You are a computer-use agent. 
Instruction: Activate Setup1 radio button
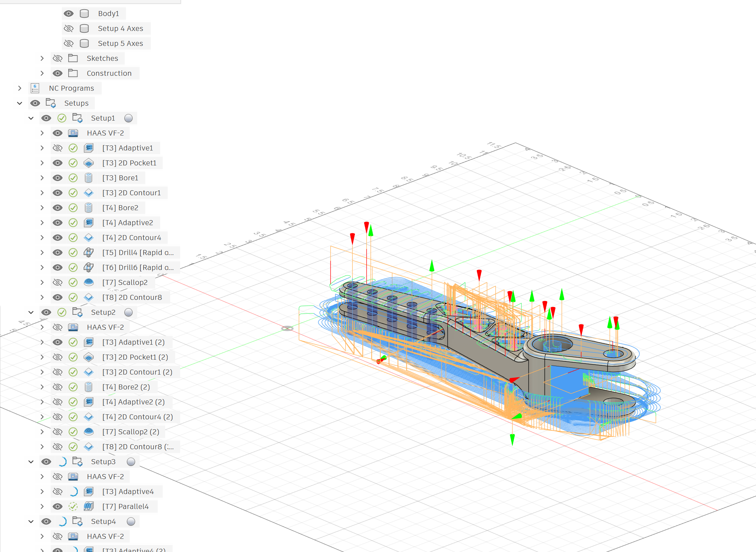coord(129,118)
